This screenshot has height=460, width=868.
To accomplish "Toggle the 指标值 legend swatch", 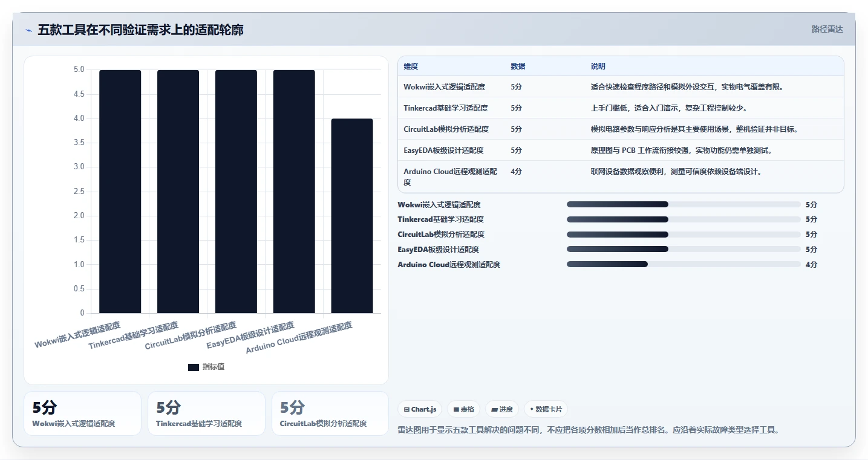I will [194, 368].
